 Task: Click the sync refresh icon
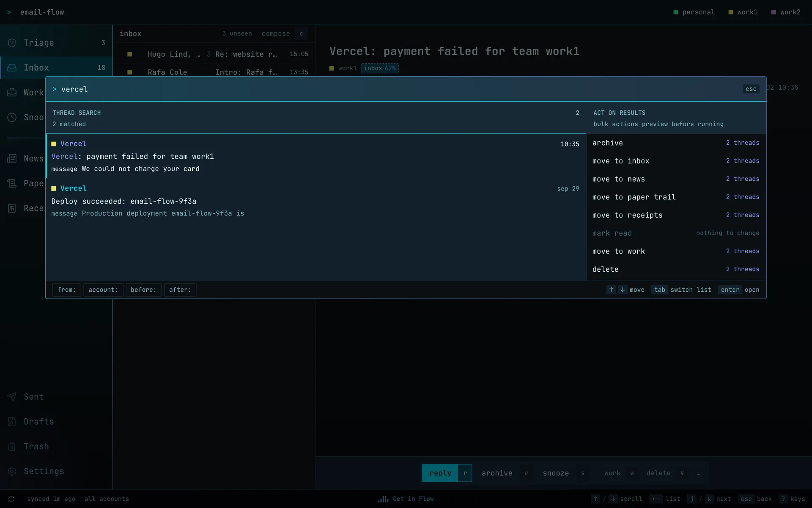point(11,499)
